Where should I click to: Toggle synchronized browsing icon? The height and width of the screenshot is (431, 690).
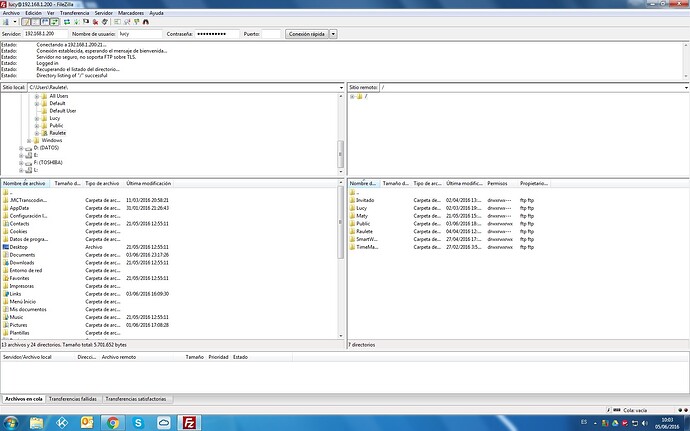pos(136,22)
